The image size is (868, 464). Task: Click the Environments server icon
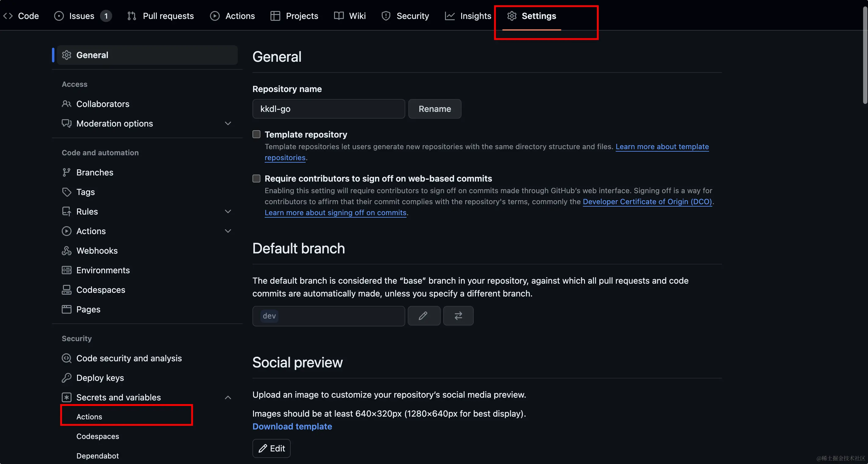(x=67, y=270)
